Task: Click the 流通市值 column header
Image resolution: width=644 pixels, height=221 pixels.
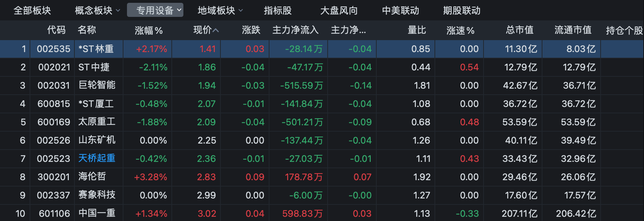Action: click(573, 30)
